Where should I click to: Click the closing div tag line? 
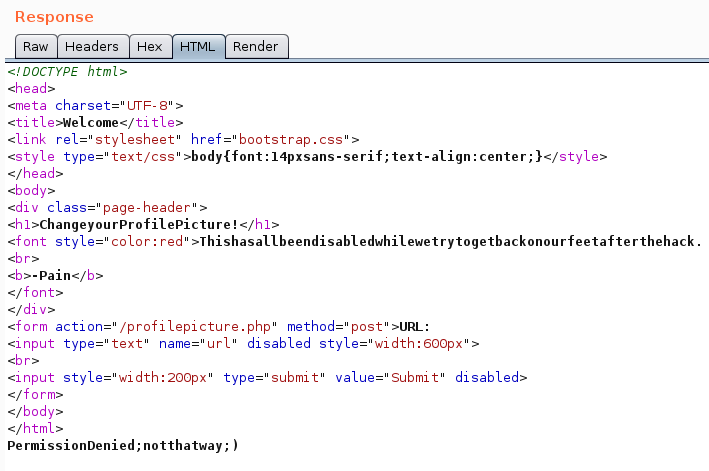[x=31, y=310]
